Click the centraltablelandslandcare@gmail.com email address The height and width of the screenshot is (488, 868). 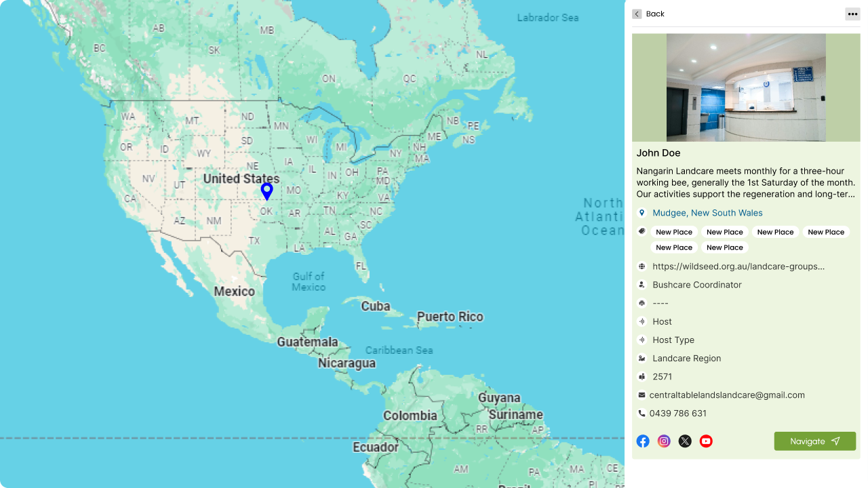tap(727, 395)
